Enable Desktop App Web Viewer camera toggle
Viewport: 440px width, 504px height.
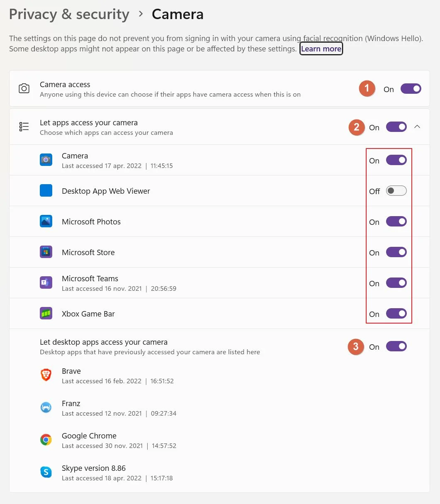coord(396,191)
